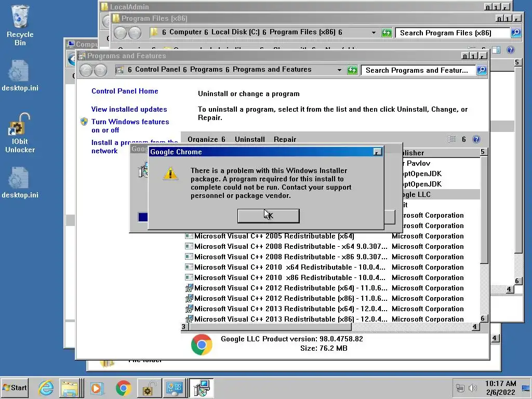Open Recycle Bin on the desktop
The image size is (532, 399).
click(20, 26)
